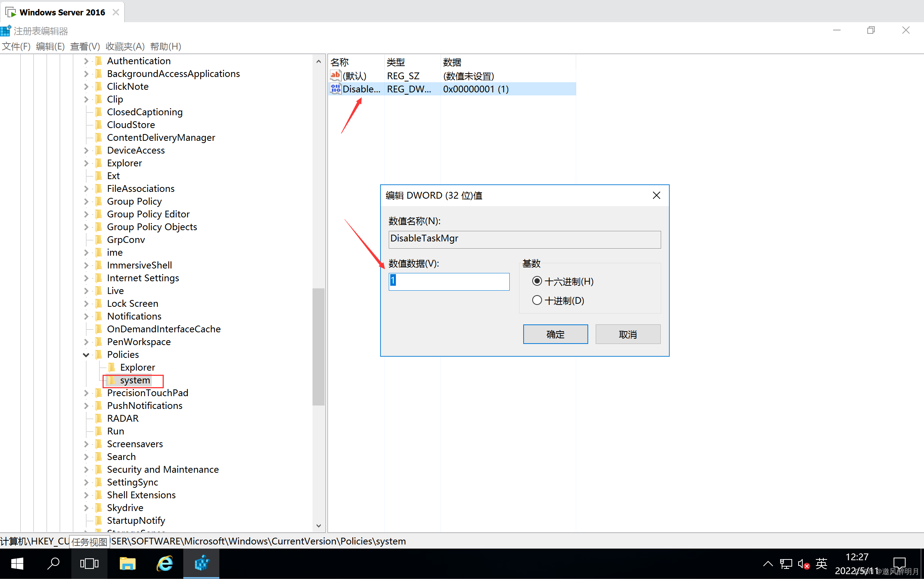This screenshot has height=579, width=924.
Task: Expand the Search tree node
Action: [x=86, y=457]
